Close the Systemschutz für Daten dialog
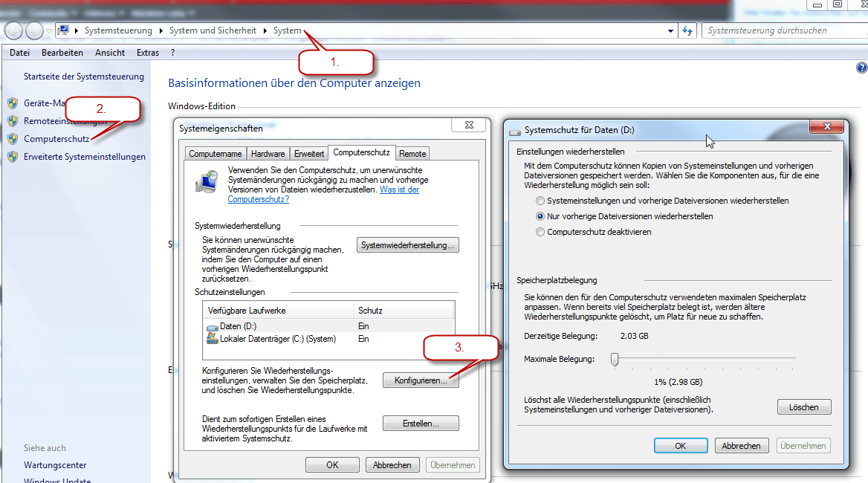This screenshot has width=868, height=483. (827, 126)
